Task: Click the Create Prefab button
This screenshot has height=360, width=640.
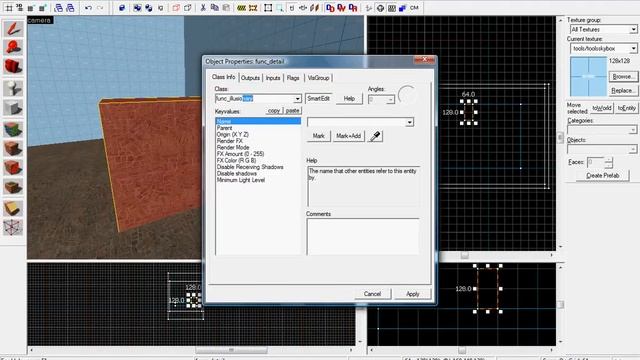Action: 602,176
